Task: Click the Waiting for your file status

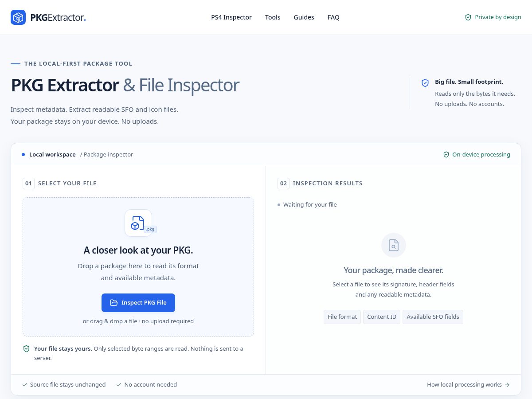Action: 310,205
